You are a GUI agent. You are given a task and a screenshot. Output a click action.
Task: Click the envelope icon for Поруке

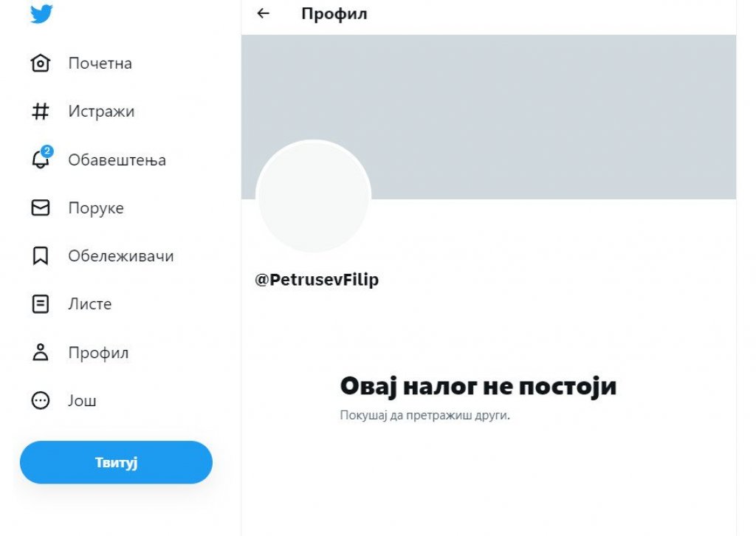[41, 208]
